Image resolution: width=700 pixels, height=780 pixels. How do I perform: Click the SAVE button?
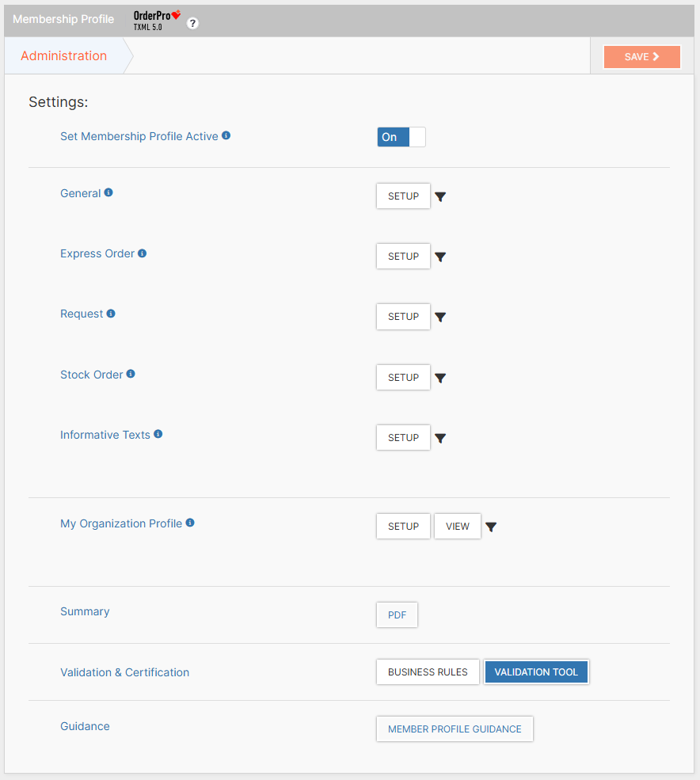tap(641, 56)
